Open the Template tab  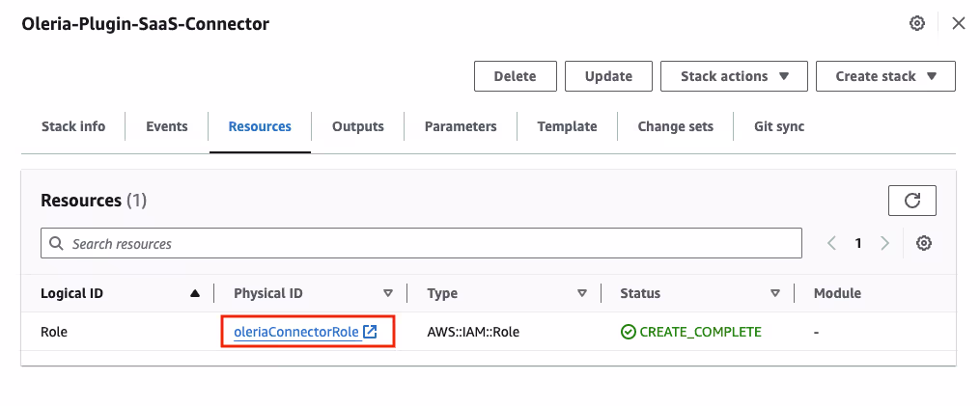coord(567,126)
